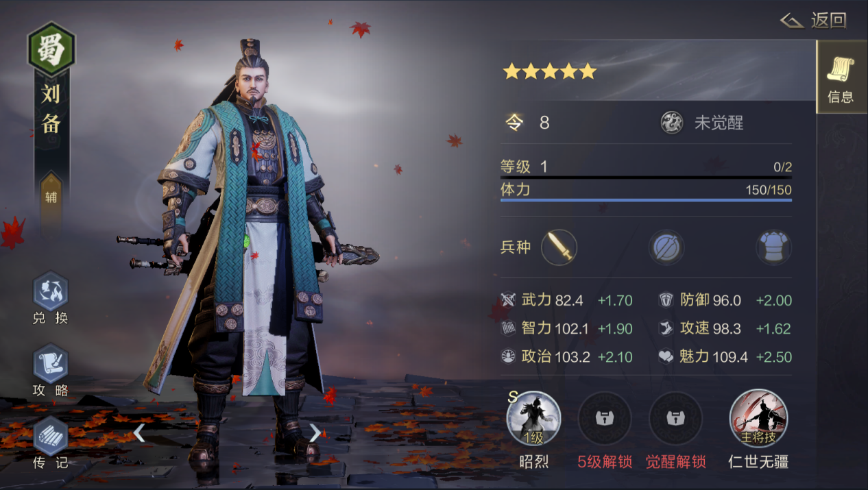Tap the locked 觉醒解锁 skill slot
The width and height of the screenshot is (868, 490).
[675, 419]
